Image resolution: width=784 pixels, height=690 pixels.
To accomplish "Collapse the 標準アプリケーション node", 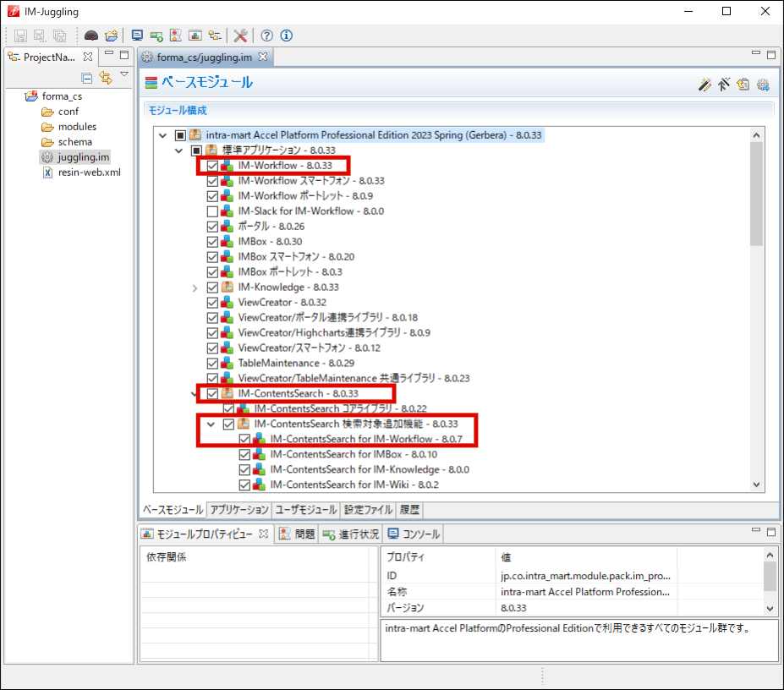I will coord(178,151).
